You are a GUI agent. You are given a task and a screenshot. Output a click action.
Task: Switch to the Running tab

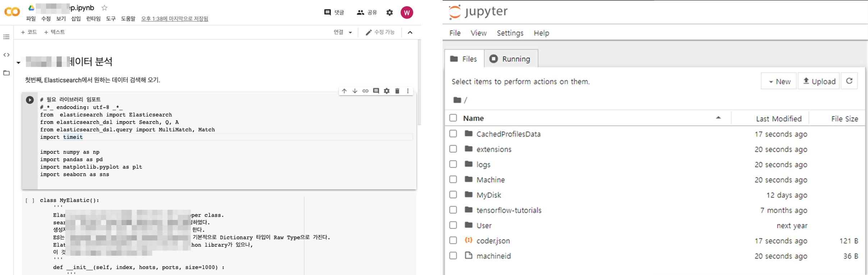pyautogui.click(x=511, y=59)
